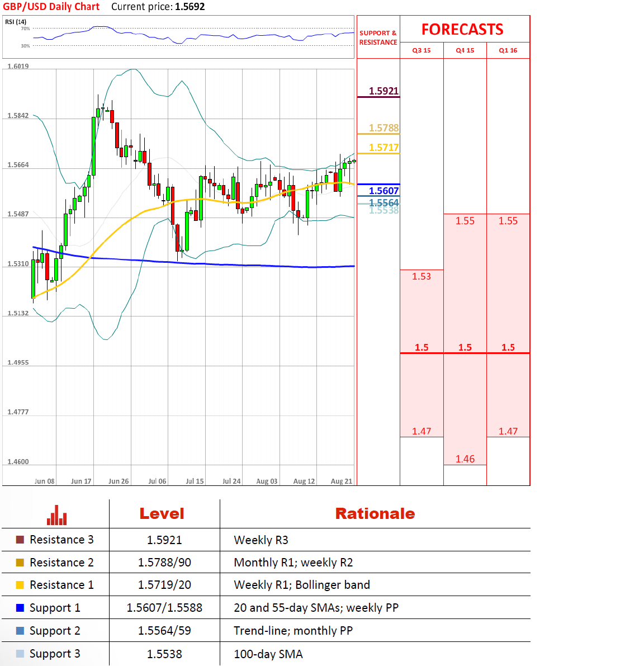The width and height of the screenshot is (644, 666).
Task: Click the yellow Resistance 1 square marker
Action: [x=20, y=585]
